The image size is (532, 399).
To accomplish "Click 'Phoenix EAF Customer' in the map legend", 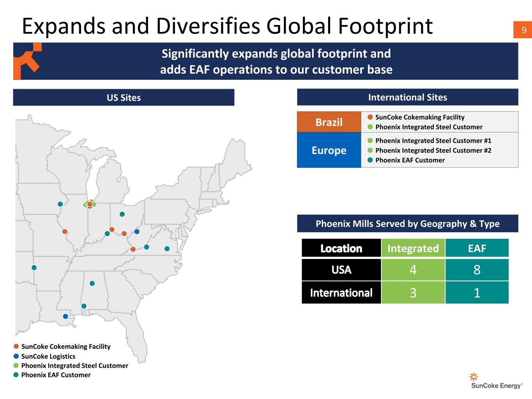I will tap(56, 375).
